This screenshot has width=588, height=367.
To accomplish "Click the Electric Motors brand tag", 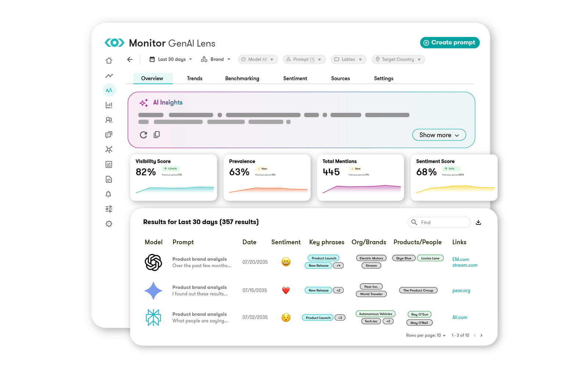I will 371,258.
